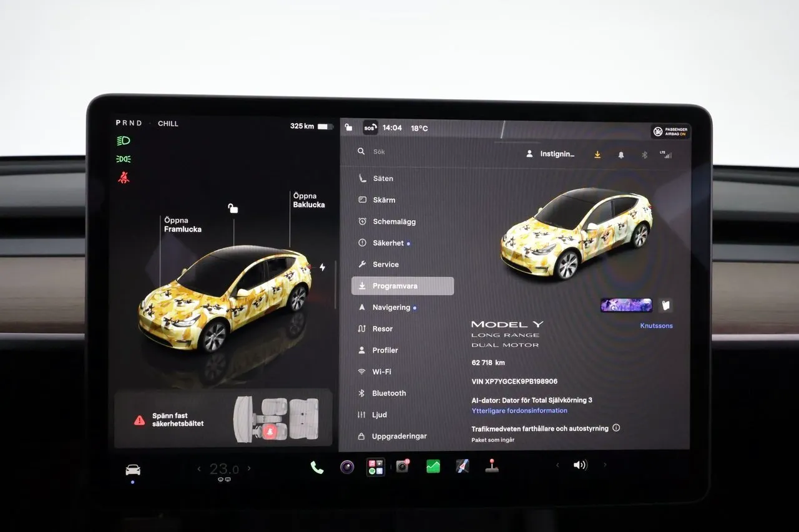The image size is (799, 532).
Task: Toggle the door lock icon above the car
Action: click(233, 208)
